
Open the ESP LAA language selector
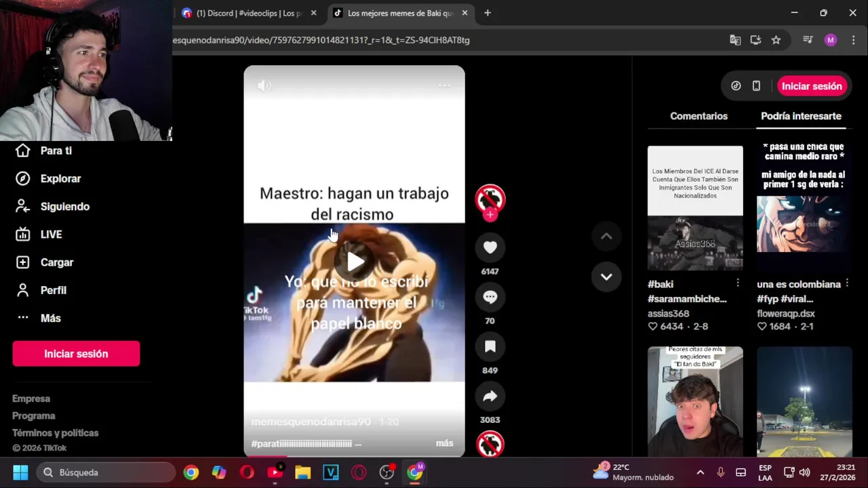tap(765, 472)
